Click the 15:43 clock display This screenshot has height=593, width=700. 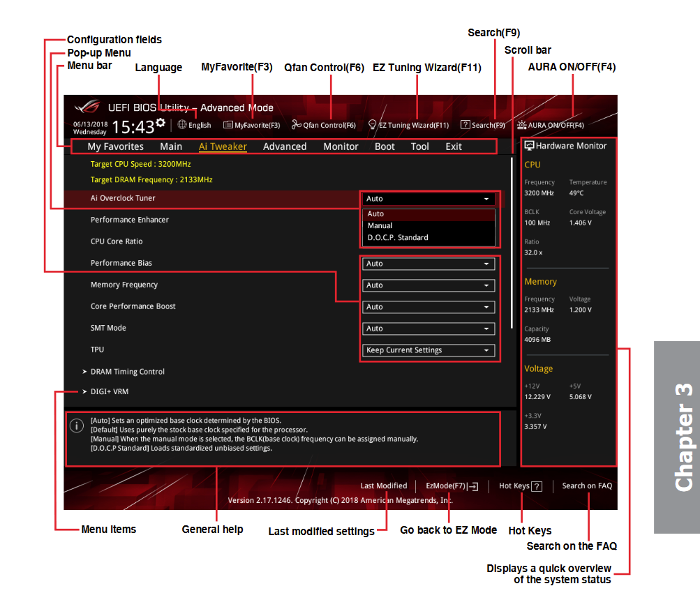(133, 127)
